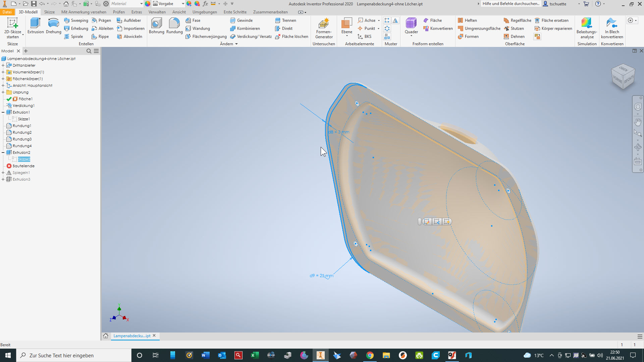Select the Spirale coil tool
The width and height of the screenshot is (644, 362).
coord(74,37)
